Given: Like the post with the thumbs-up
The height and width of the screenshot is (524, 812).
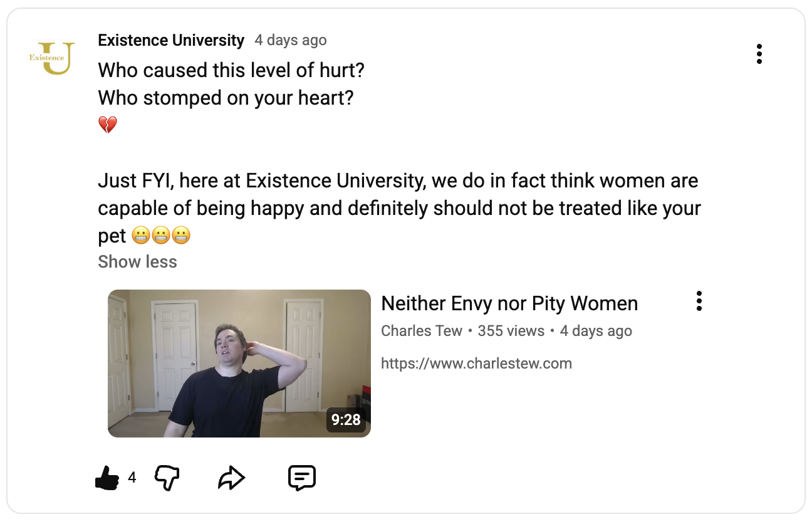Looking at the screenshot, I should coord(107,479).
